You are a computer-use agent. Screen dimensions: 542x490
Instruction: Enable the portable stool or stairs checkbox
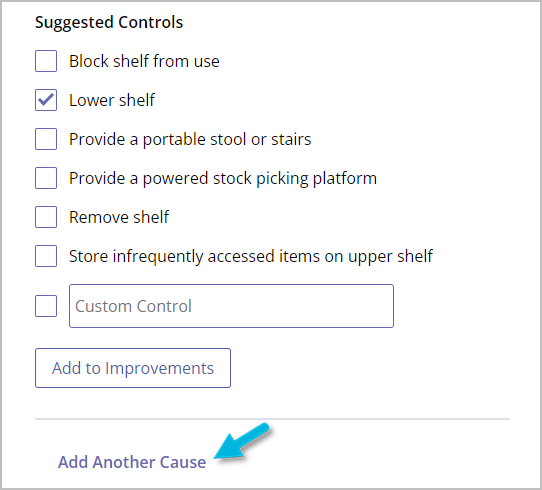46,139
